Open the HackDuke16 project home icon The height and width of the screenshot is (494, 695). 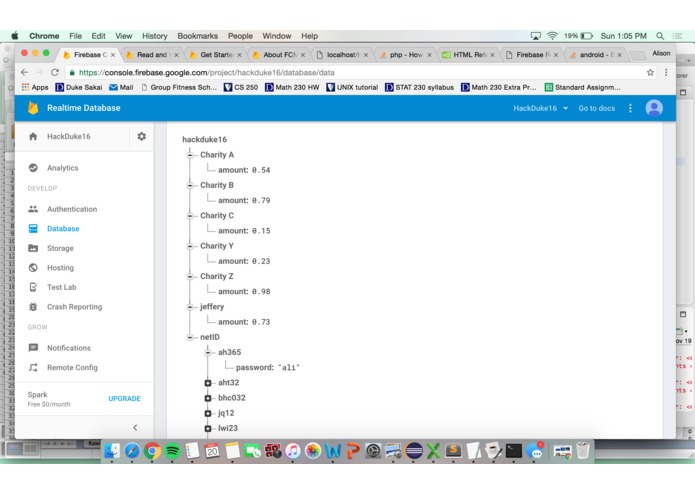(33, 136)
